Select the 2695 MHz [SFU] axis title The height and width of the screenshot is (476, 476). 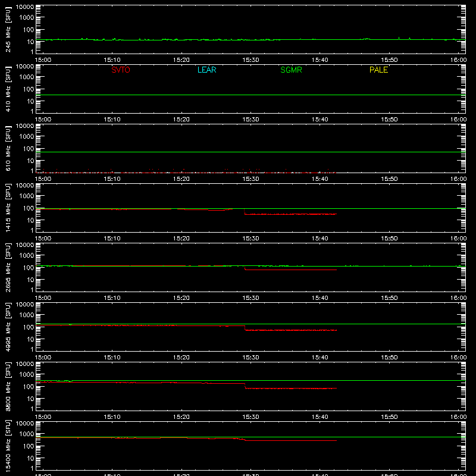click(8, 267)
